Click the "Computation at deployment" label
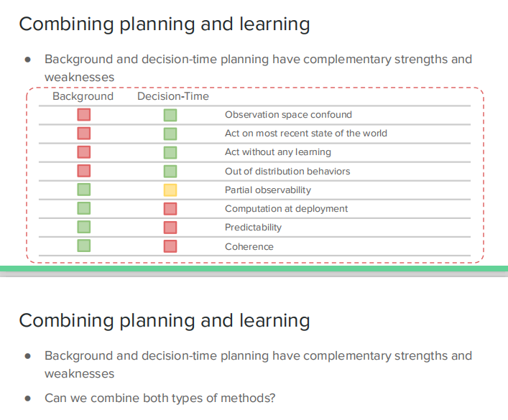508x420 pixels. [286, 209]
